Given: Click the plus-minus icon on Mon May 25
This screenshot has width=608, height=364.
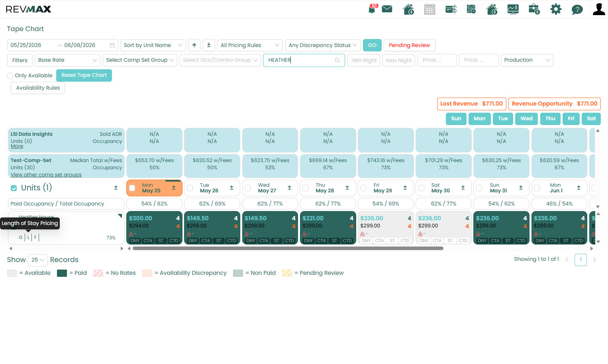Looking at the screenshot, I should [174, 188].
